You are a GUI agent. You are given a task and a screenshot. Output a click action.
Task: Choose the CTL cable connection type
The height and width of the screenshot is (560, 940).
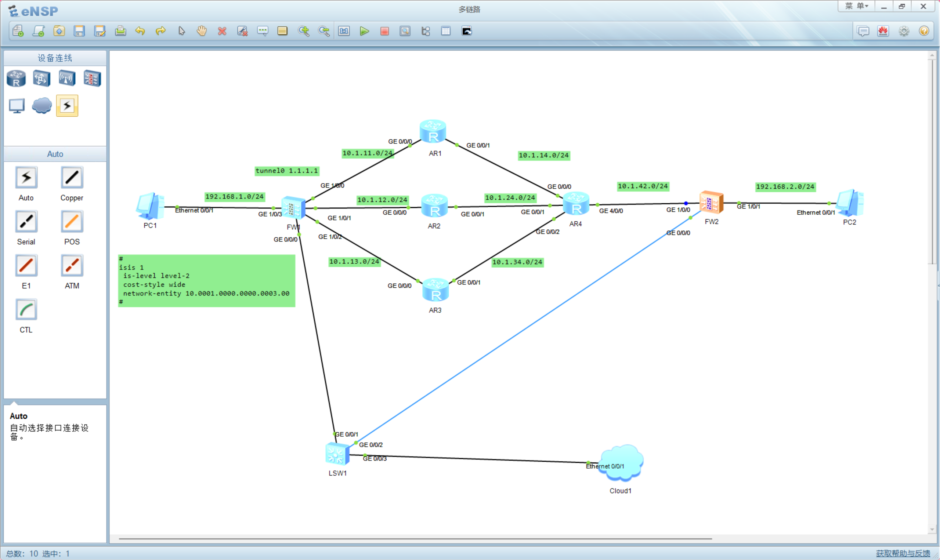coord(26,310)
